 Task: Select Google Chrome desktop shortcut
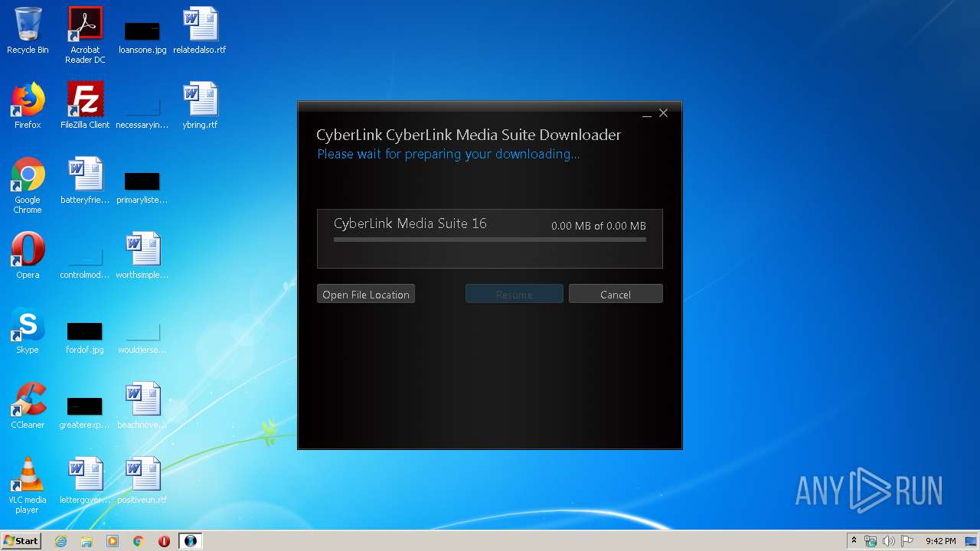28,185
